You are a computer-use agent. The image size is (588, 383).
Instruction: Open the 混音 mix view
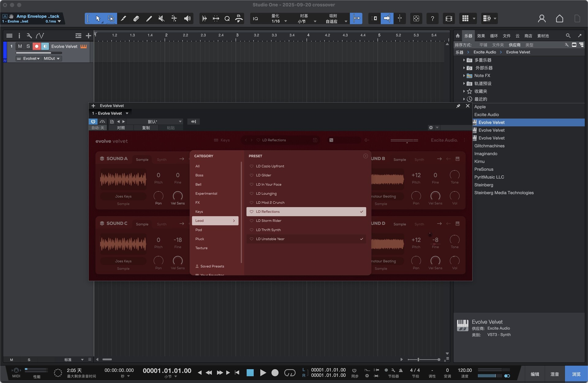click(x=555, y=374)
